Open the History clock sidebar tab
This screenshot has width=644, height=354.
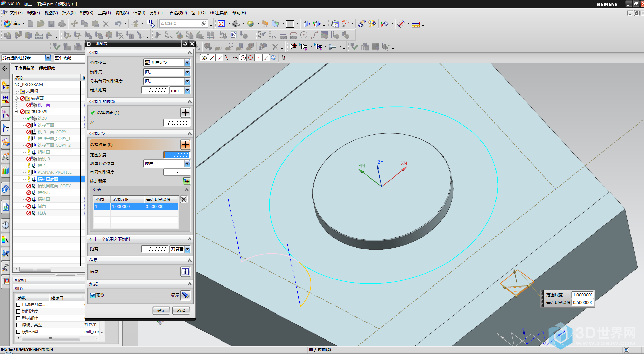pos(5,225)
